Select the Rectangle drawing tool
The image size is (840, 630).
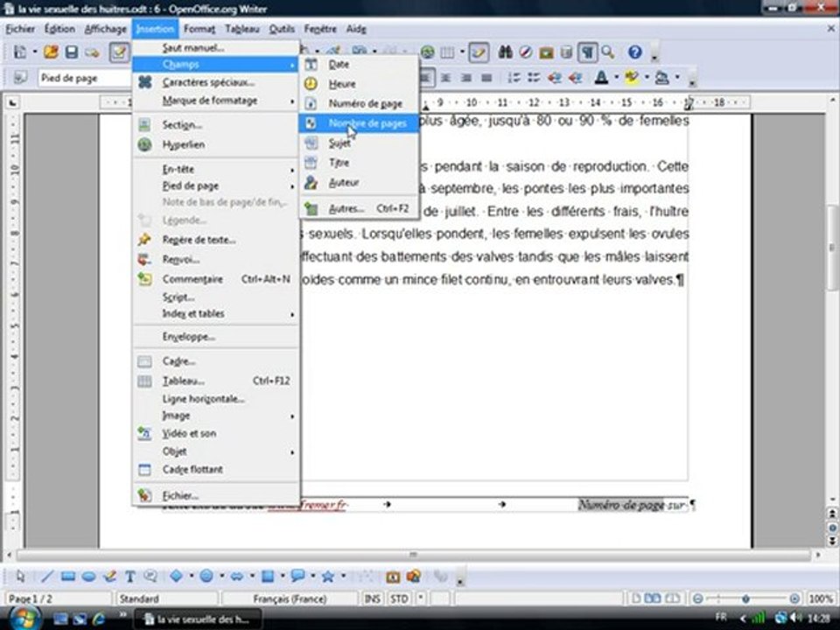click(x=68, y=577)
